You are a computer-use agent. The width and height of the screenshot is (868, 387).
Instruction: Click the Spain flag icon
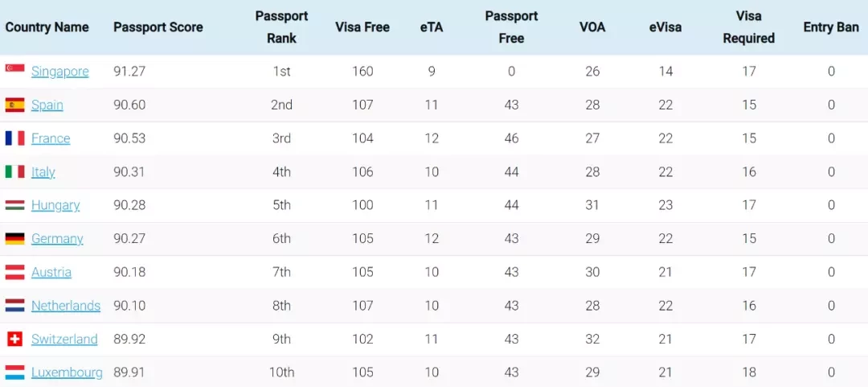(15, 105)
